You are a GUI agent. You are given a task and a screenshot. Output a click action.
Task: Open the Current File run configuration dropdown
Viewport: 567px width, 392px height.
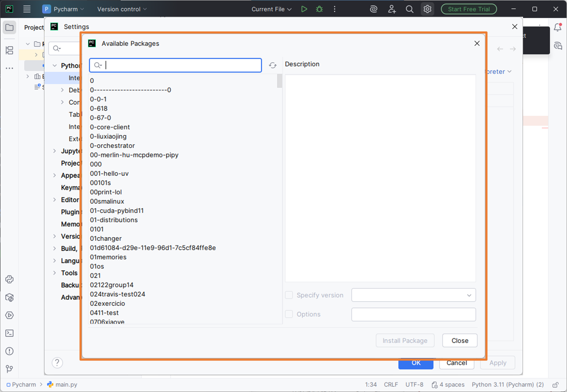[271, 9]
